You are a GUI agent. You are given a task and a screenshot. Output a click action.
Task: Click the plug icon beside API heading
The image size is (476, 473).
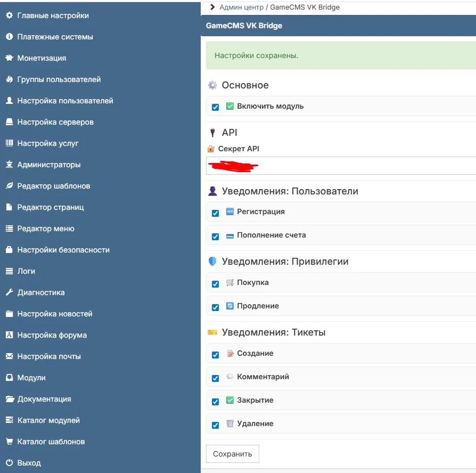[x=212, y=133]
